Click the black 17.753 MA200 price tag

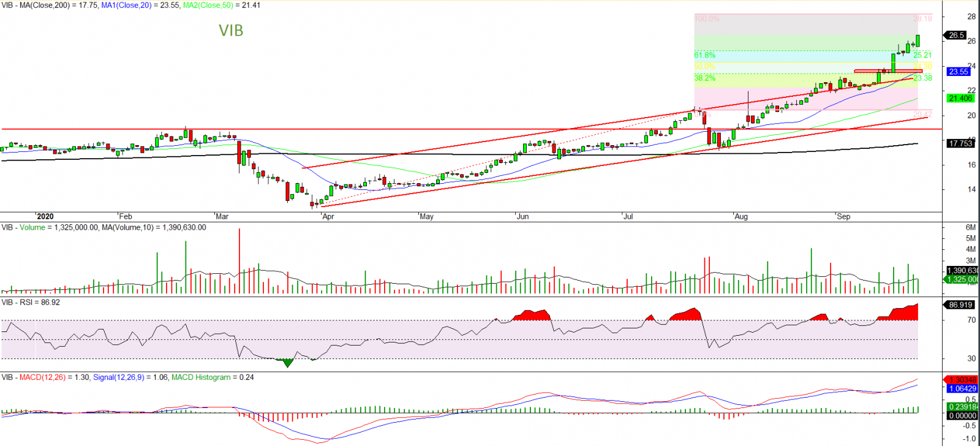pos(960,143)
